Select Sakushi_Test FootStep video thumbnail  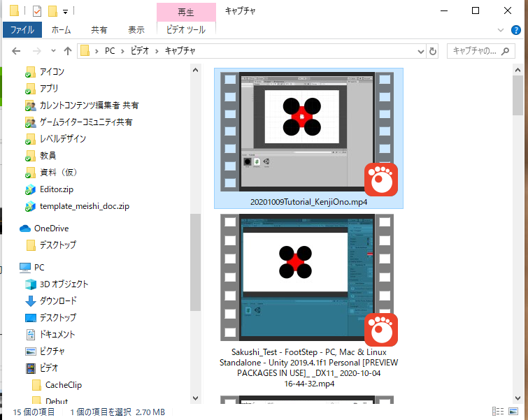[307, 277]
